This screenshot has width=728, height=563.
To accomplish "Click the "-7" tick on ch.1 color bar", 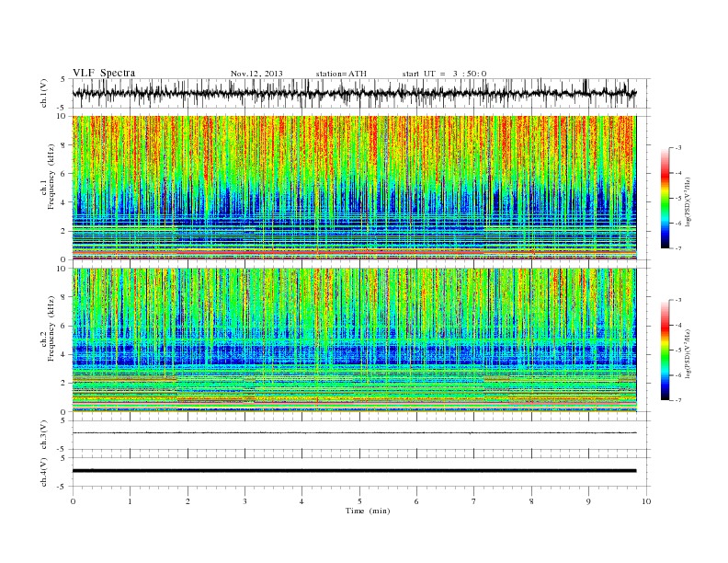I will (678, 248).
